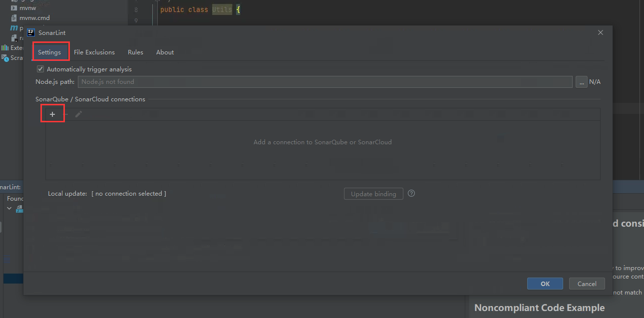Open the File Exclusions tab
This screenshot has height=318, width=644.
click(x=94, y=52)
